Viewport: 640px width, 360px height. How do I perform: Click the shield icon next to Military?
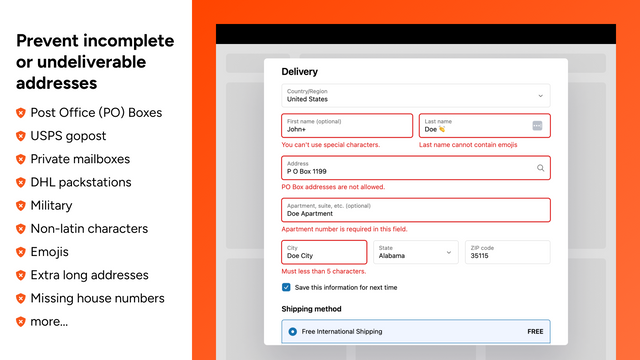click(21, 206)
